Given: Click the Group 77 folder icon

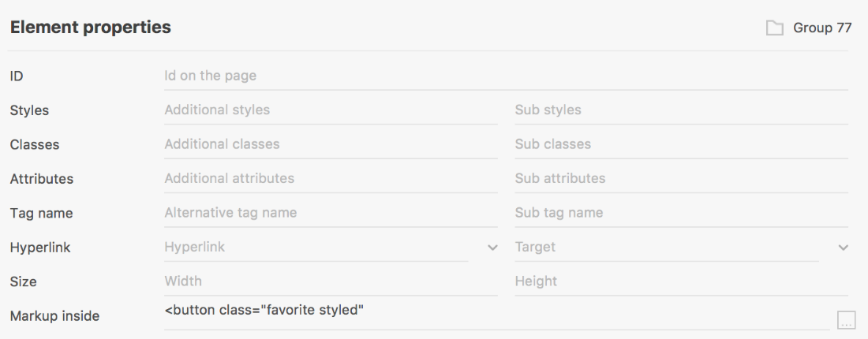Looking at the screenshot, I should pyautogui.click(x=774, y=28).
